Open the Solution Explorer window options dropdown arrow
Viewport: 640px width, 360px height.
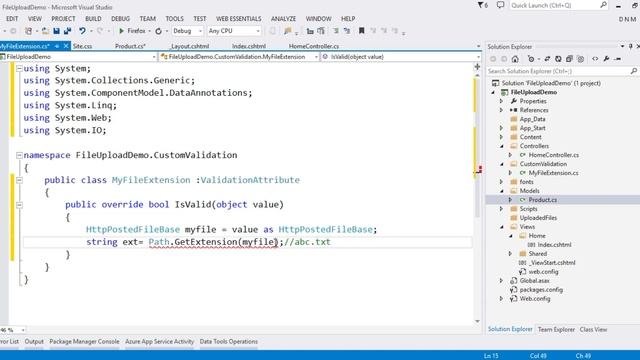622,47
